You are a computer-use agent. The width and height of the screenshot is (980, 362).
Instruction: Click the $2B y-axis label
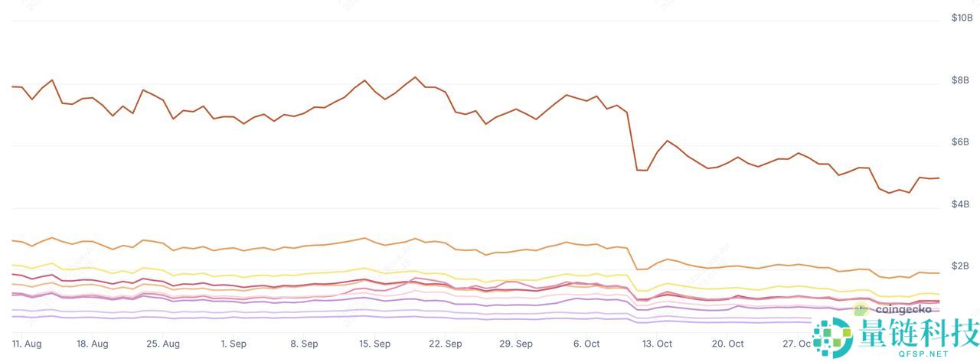click(x=960, y=266)
